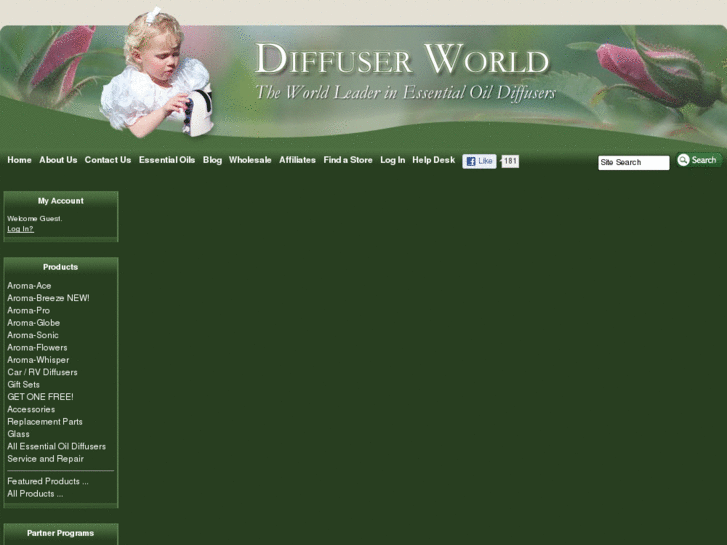Open the Aroma-Pro product link
727x545 pixels.
pyautogui.click(x=28, y=311)
